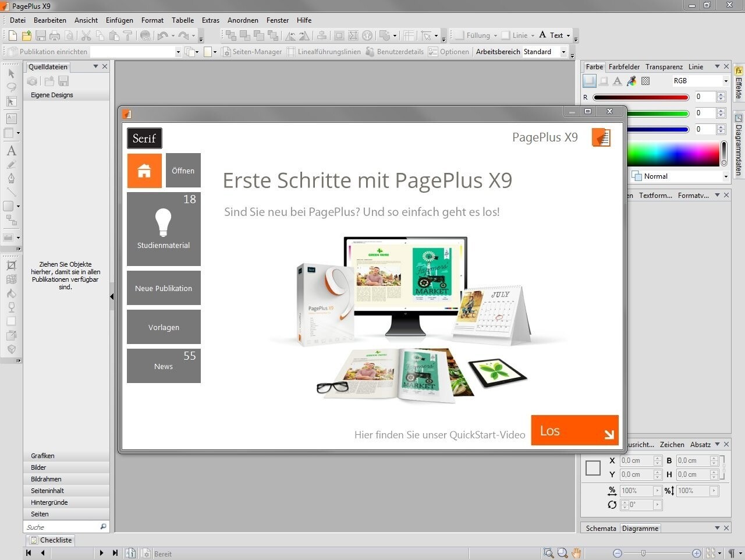The height and width of the screenshot is (560, 745).
Task: Toggle the line swatch mode in Farbe panel
Action: [604, 81]
